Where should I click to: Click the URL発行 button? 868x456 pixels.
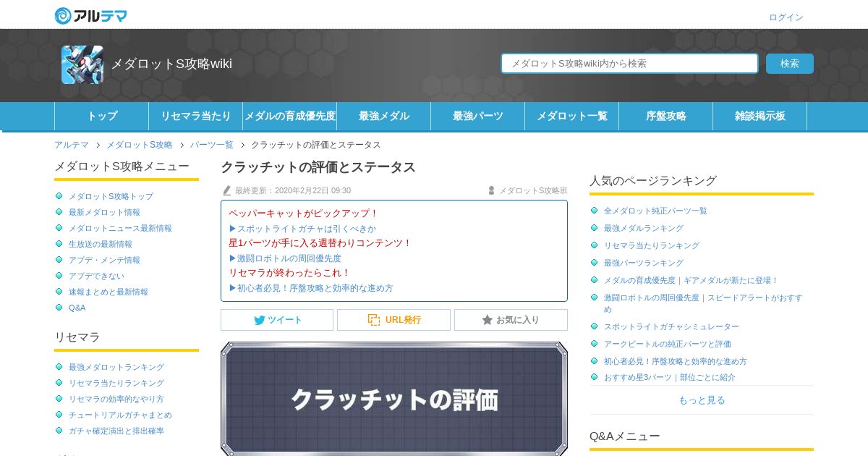coord(393,320)
